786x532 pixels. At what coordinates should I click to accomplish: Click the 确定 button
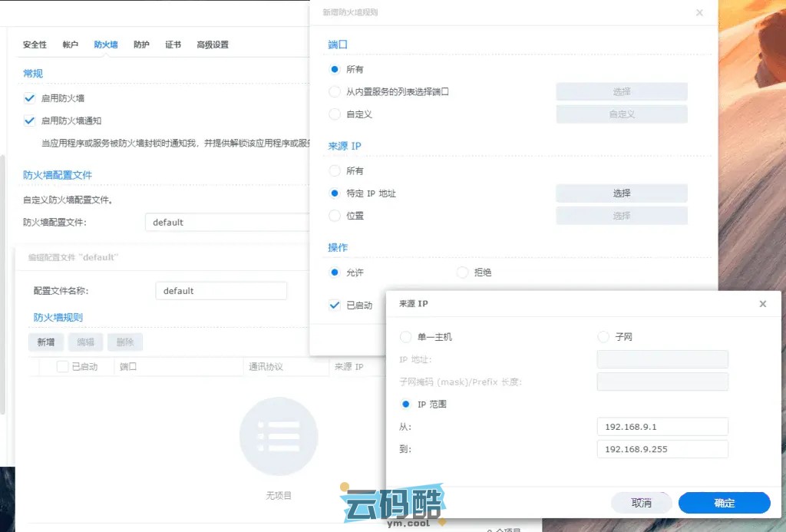tap(724, 503)
